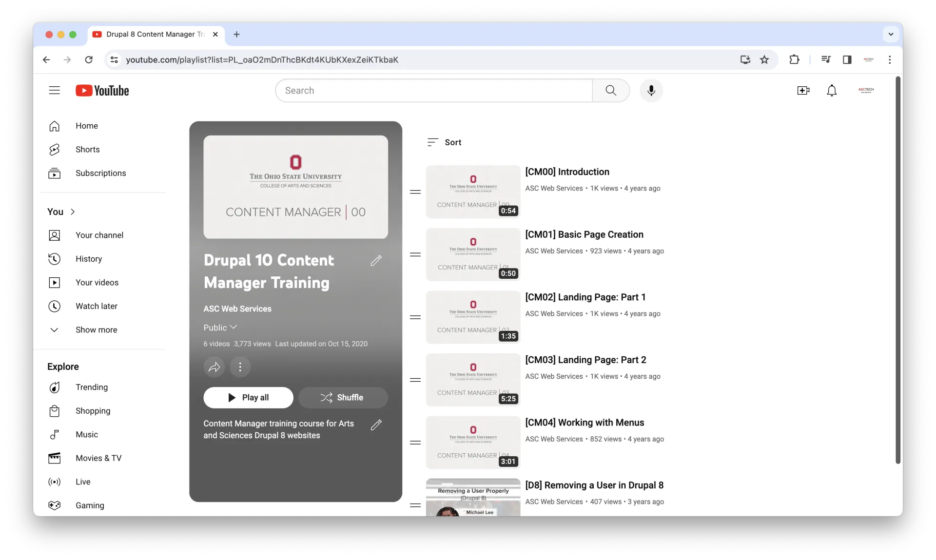
Task: Open [D8] Removing a User in Drupal 8
Action: [x=594, y=485]
